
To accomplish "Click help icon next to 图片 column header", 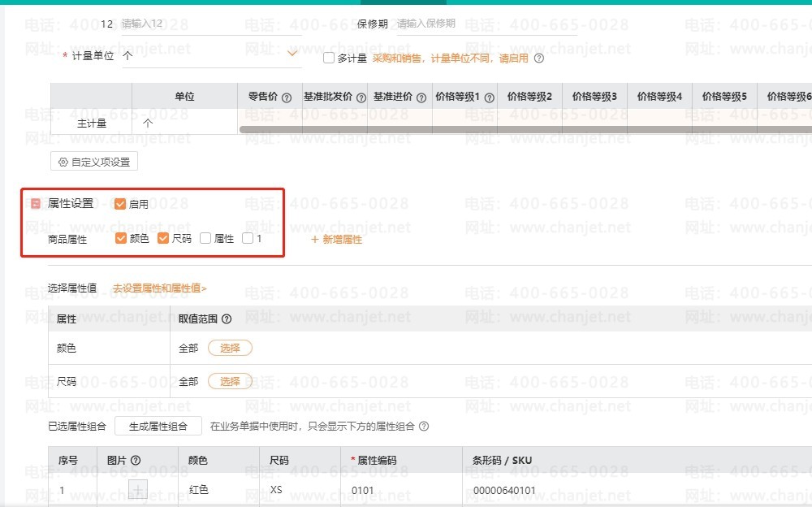I will click(136, 460).
